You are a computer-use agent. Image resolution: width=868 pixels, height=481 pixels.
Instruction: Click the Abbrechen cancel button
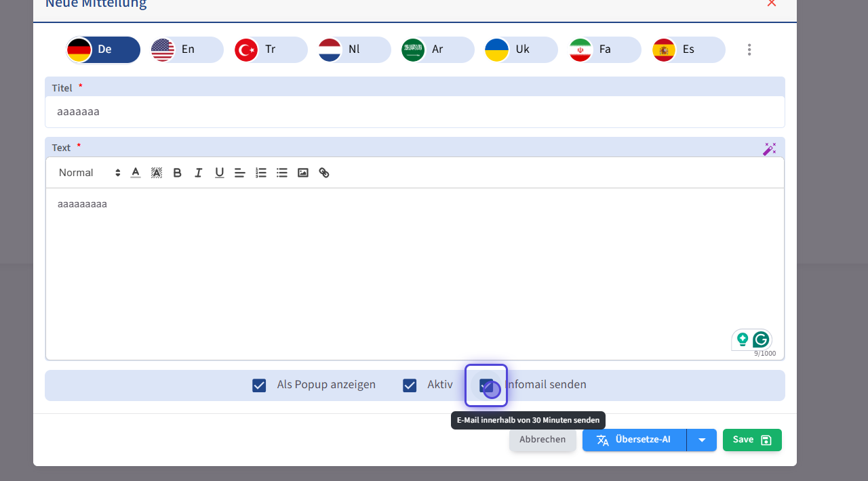point(542,440)
